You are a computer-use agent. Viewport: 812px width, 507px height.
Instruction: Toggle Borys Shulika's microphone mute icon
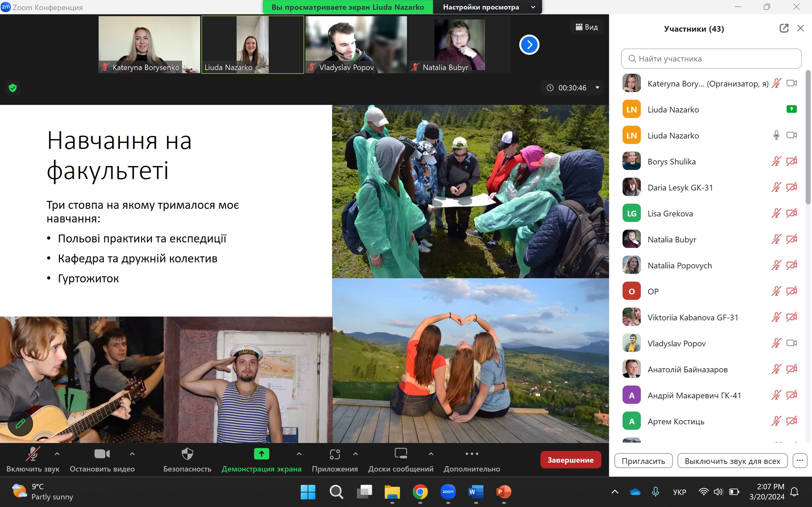click(x=776, y=162)
